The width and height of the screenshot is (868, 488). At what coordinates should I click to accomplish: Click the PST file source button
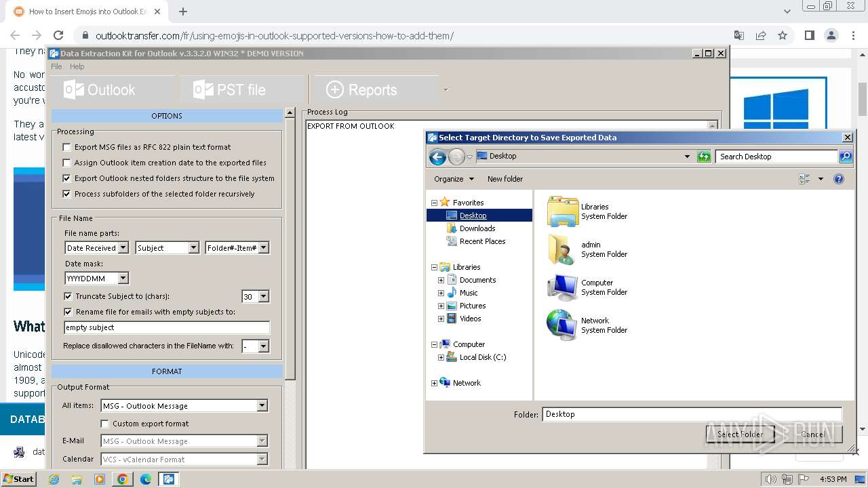click(241, 89)
